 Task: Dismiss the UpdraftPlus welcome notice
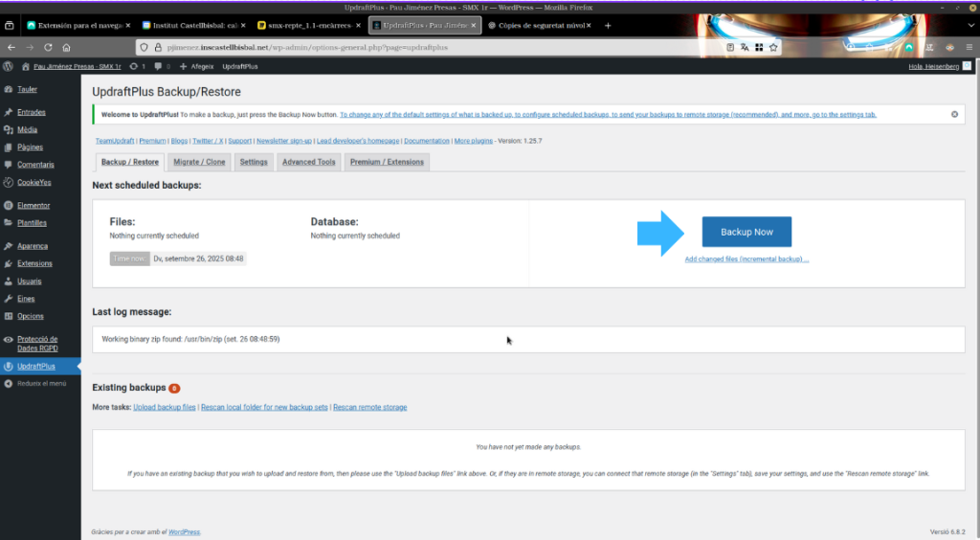[x=954, y=114]
